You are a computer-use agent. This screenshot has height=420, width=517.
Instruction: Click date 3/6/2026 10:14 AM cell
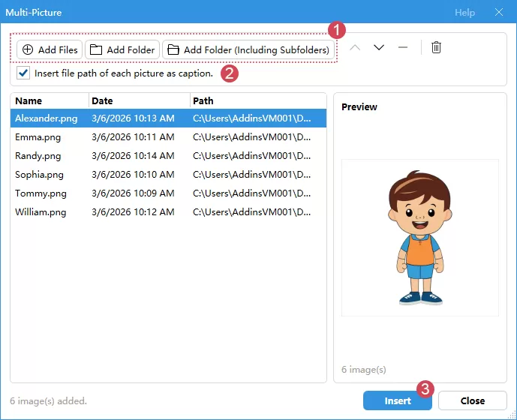(133, 156)
